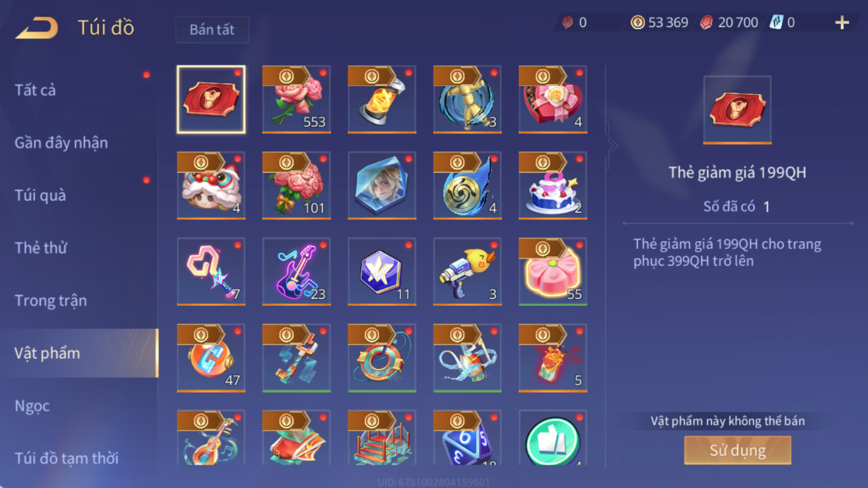Select the lion dance mascot item

tap(211, 185)
